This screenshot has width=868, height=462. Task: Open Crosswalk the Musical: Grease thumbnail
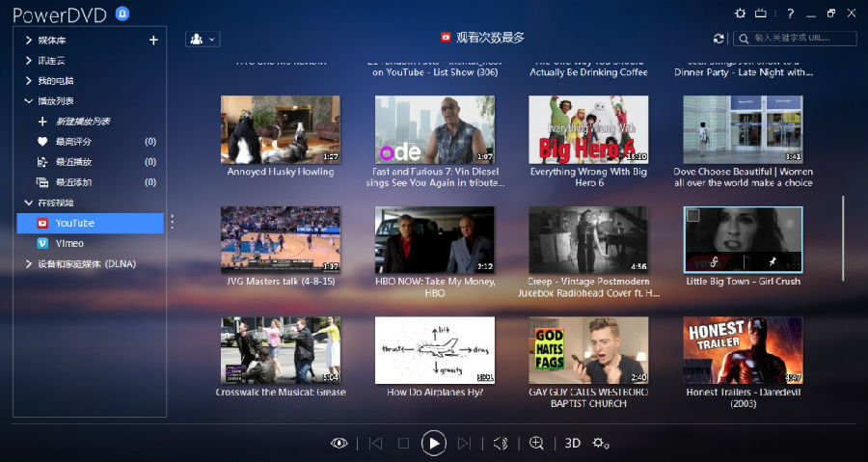281,350
